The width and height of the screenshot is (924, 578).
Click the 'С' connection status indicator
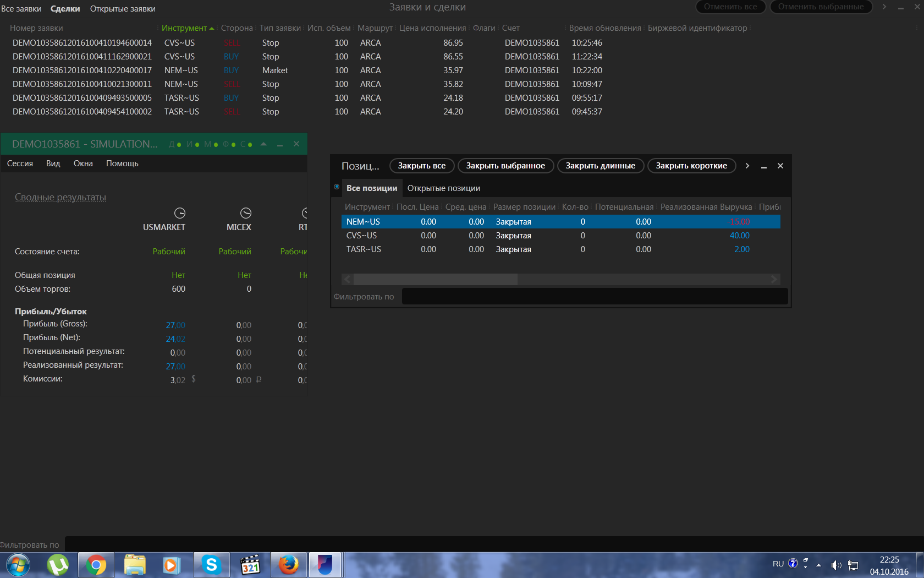[246, 144]
